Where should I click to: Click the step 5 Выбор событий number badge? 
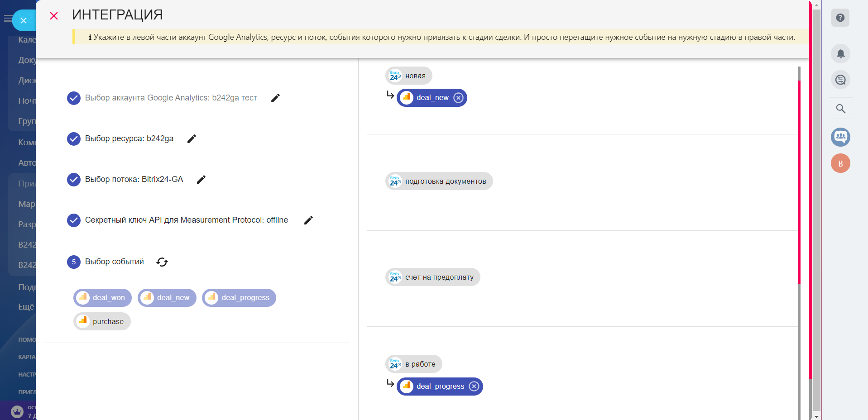point(74,262)
